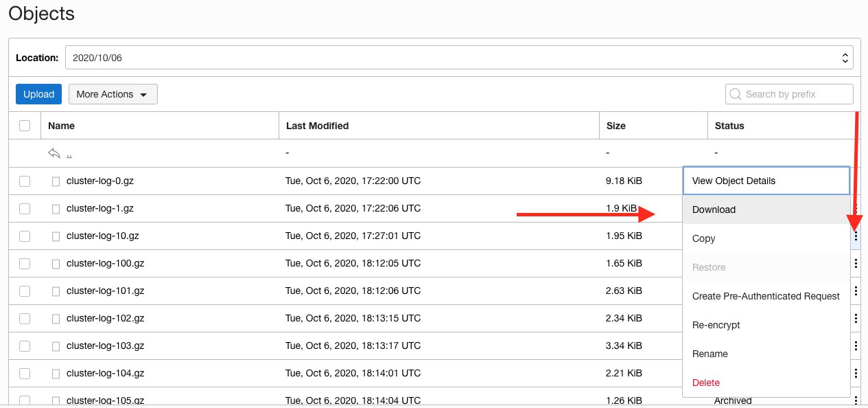
Task: Choose Delete in the context menu
Action: [x=766, y=383]
